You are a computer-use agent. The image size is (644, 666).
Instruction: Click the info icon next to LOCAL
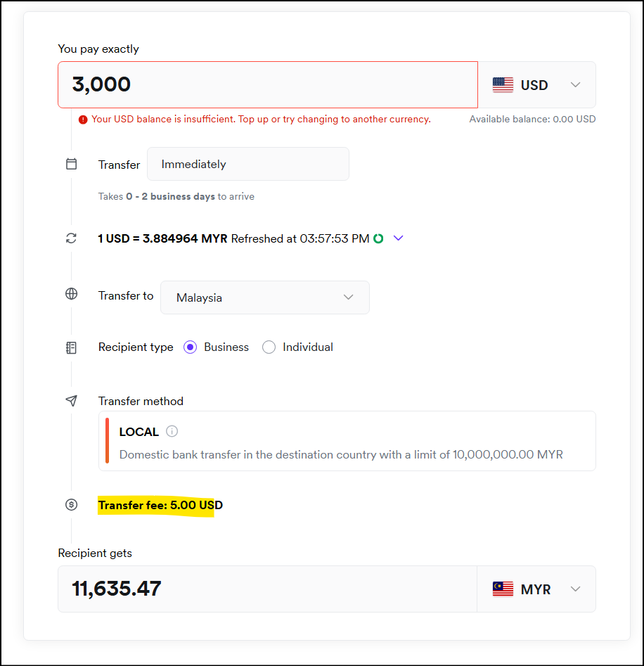[x=172, y=432]
